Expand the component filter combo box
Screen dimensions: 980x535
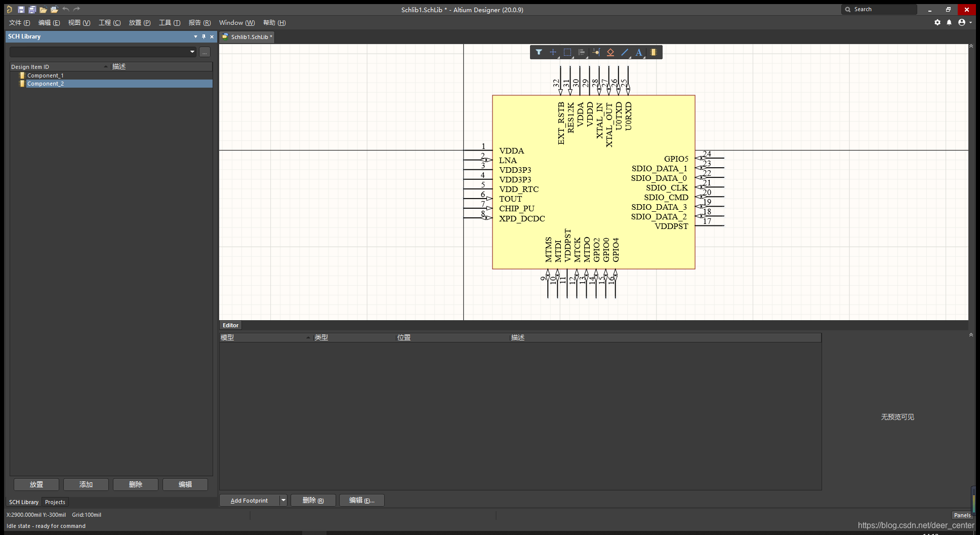pyautogui.click(x=192, y=52)
